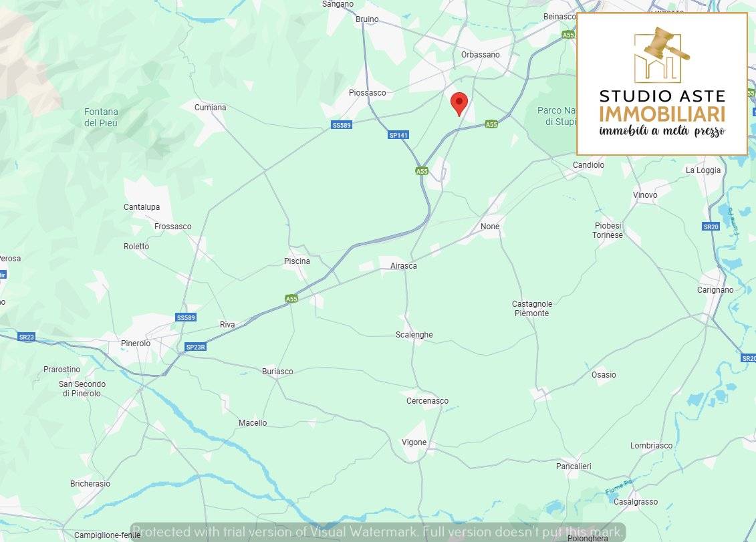Click the red location pin marker

coord(459,104)
